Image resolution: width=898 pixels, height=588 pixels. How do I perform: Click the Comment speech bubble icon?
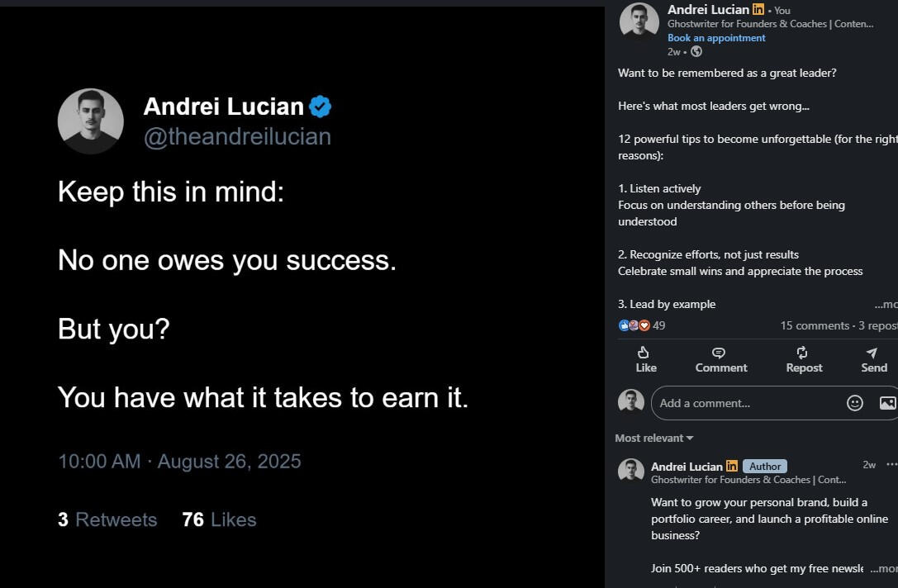click(719, 353)
